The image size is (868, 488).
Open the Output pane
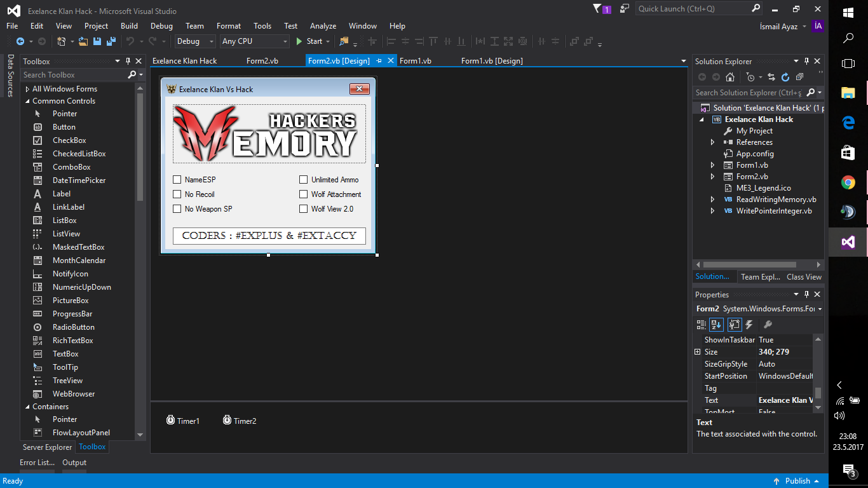tap(74, 463)
